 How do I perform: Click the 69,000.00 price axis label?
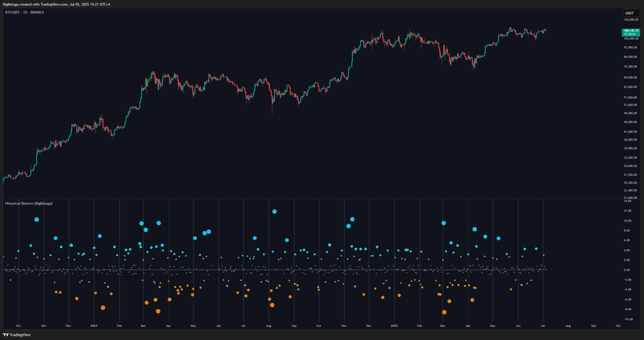630,78
